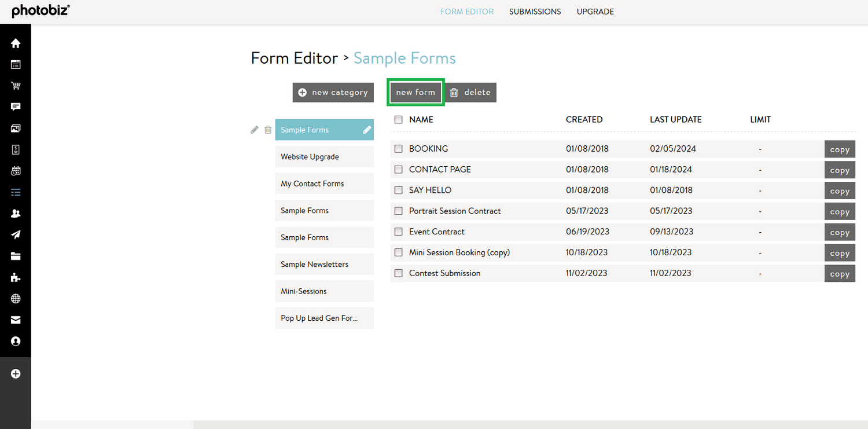868x429 pixels.
Task: Click the Form Editor breadcrumb link
Action: [x=295, y=58]
